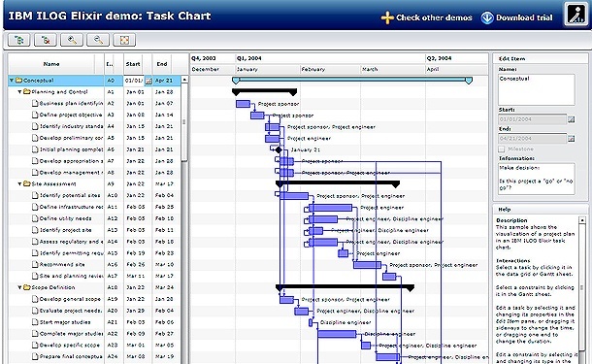Click document icon of Define utility needs row

coord(35,218)
